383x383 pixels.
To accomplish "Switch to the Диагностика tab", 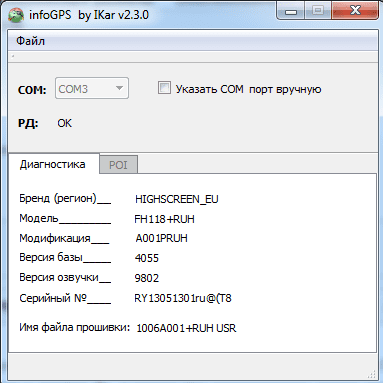I will tap(53, 164).
